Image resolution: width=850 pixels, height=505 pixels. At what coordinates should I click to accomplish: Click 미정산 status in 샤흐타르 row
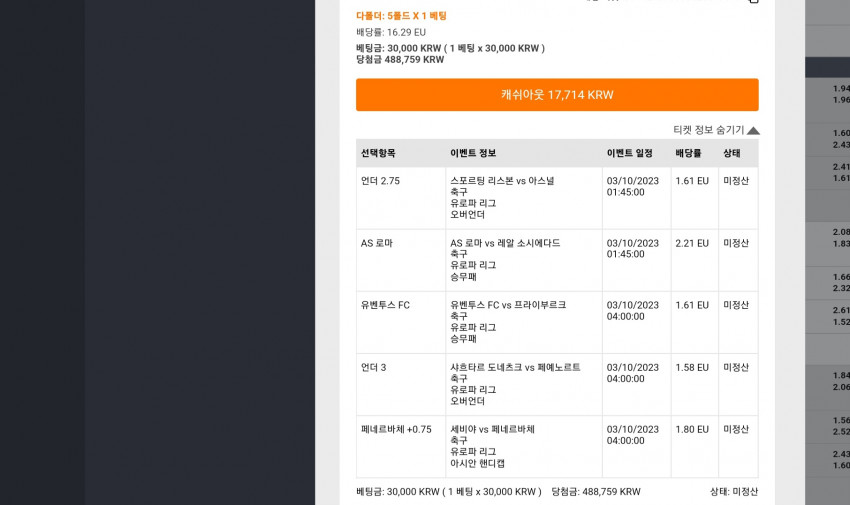coord(736,367)
